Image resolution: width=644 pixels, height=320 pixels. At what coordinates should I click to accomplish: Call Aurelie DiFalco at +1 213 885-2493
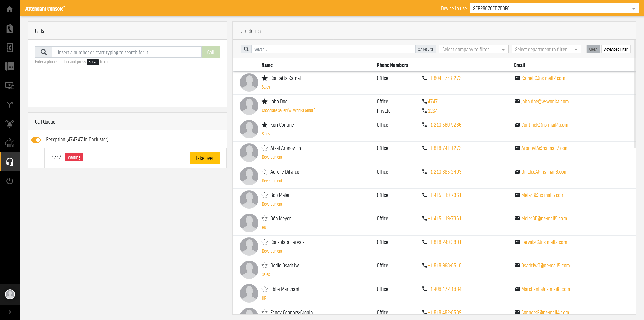pos(444,172)
